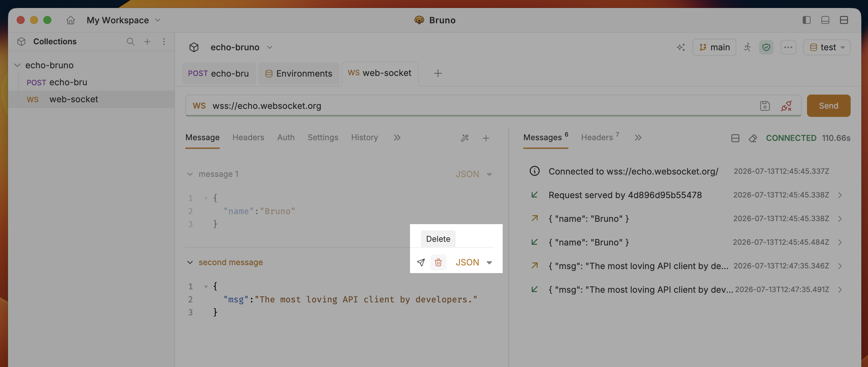
Task: Select the WS web-socket tab
Action: [x=380, y=73]
